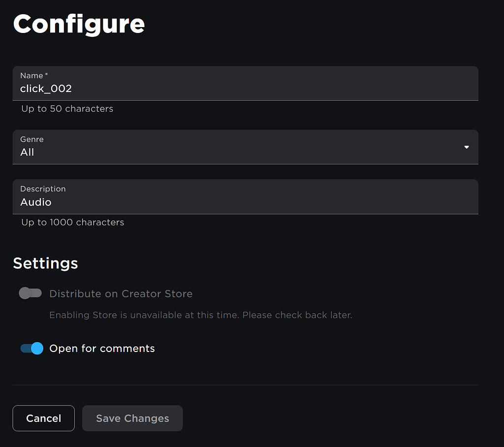Confirm edits with Save Changes
The image size is (504, 447).
(132, 418)
